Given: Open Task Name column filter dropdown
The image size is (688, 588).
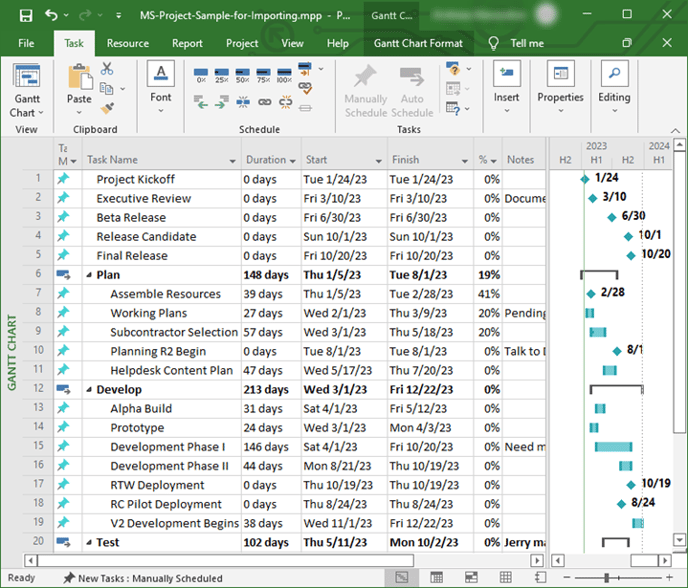Looking at the screenshot, I should point(233,161).
